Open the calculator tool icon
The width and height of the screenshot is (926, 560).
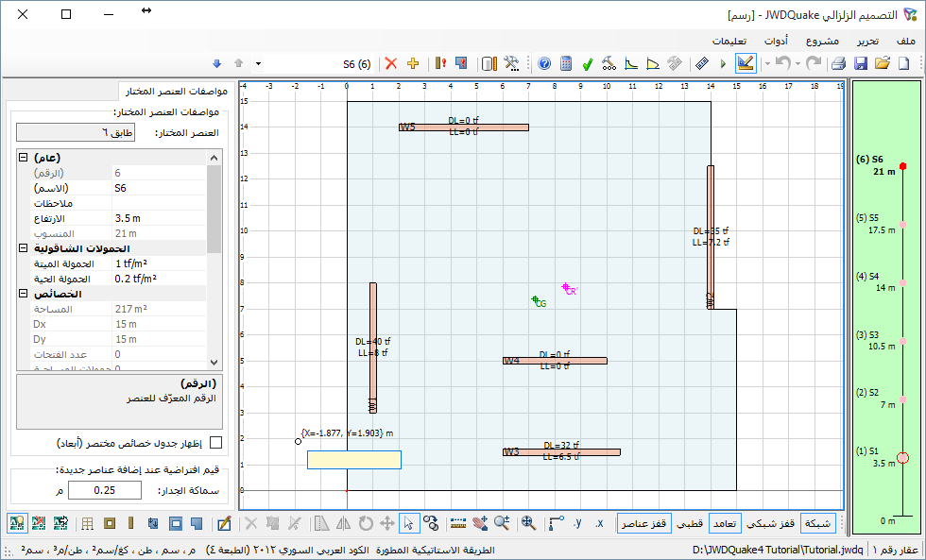coord(566,63)
